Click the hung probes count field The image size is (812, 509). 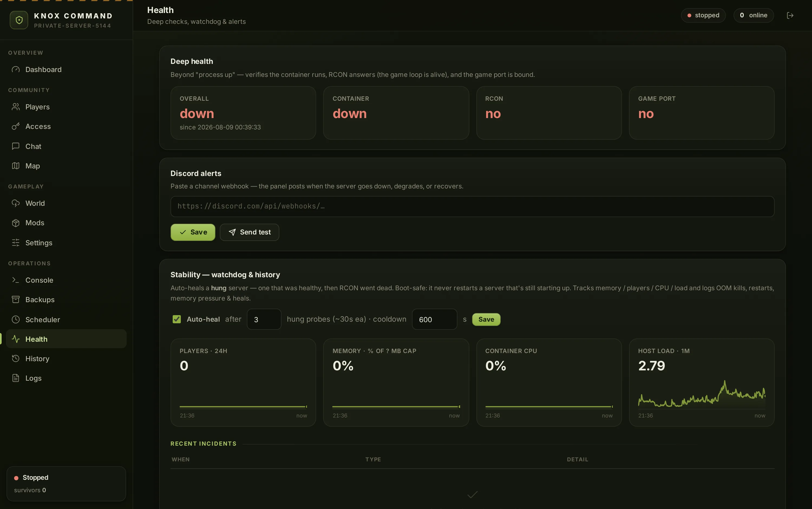point(264,319)
